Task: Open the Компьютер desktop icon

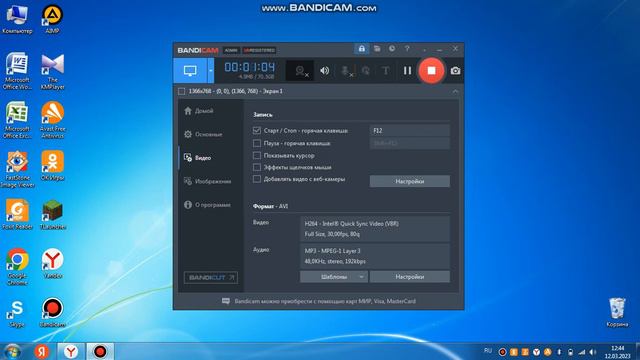Action: (x=17, y=19)
